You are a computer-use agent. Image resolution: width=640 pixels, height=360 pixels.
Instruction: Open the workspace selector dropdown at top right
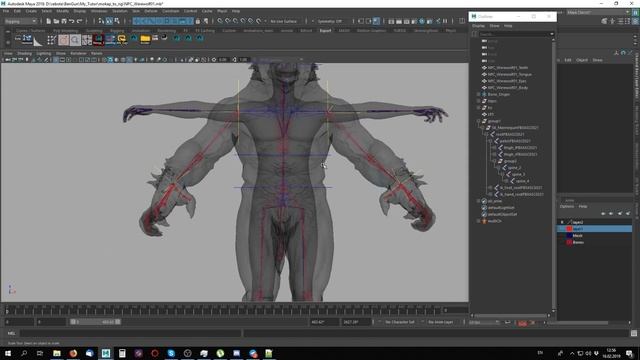598,13
